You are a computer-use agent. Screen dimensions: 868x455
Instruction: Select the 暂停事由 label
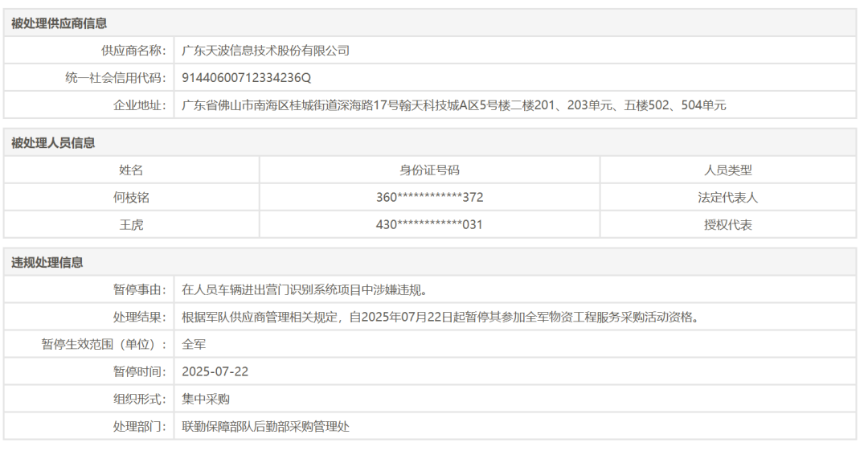coord(140,289)
